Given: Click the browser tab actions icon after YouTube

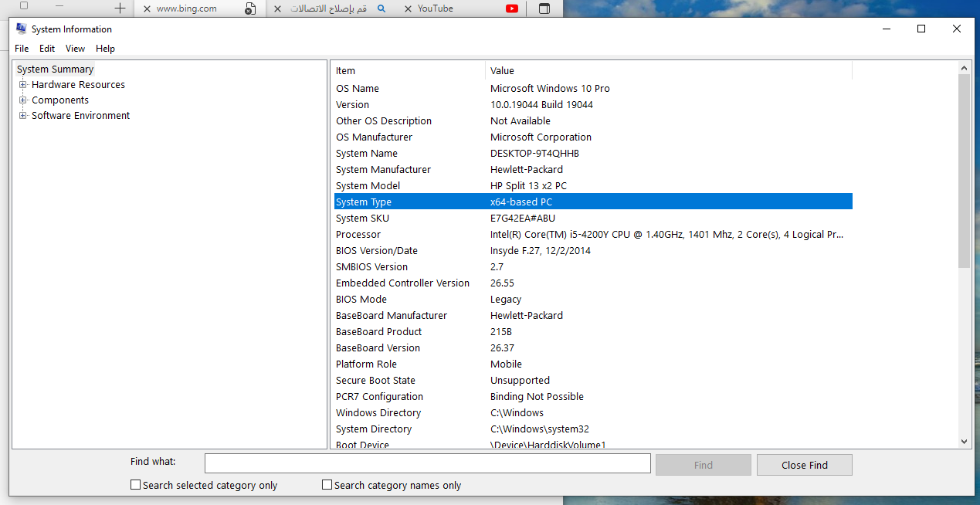Looking at the screenshot, I should coord(544,8).
